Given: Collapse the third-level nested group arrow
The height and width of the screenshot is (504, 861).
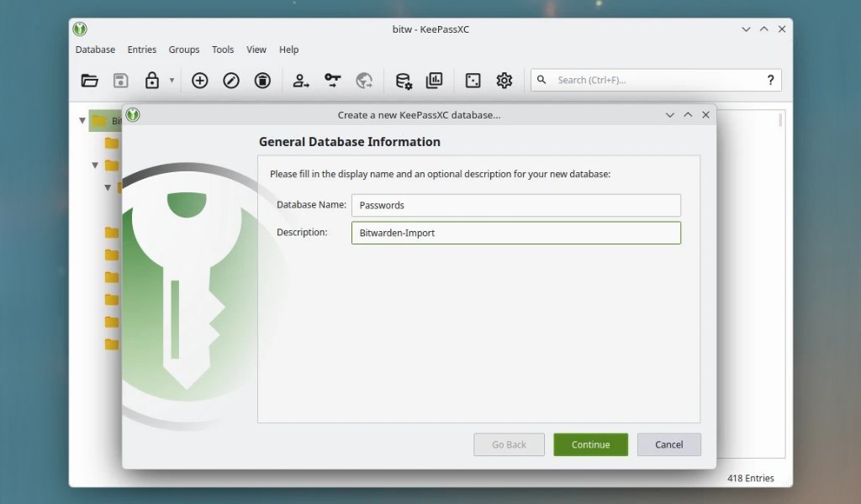Looking at the screenshot, I should (108, 187).
